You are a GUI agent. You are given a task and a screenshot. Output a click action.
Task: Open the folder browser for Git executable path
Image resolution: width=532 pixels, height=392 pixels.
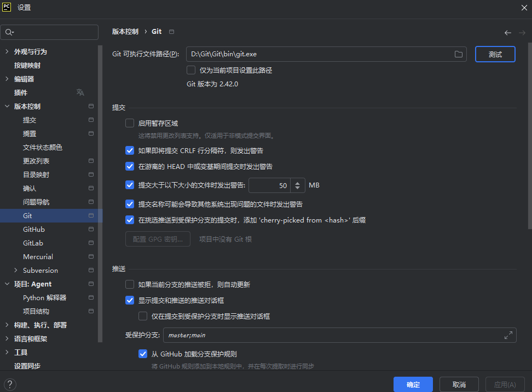pos(459,54)
